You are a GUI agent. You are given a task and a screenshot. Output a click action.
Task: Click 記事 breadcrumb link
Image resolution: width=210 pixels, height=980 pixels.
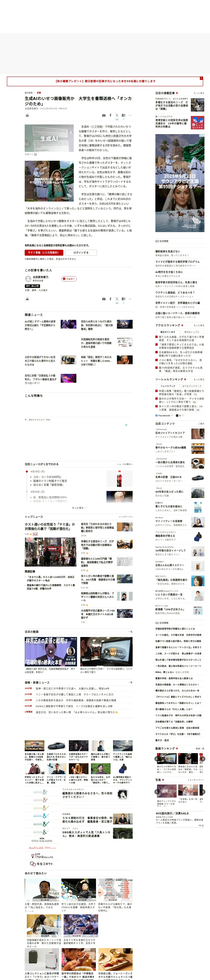[39, 93]
